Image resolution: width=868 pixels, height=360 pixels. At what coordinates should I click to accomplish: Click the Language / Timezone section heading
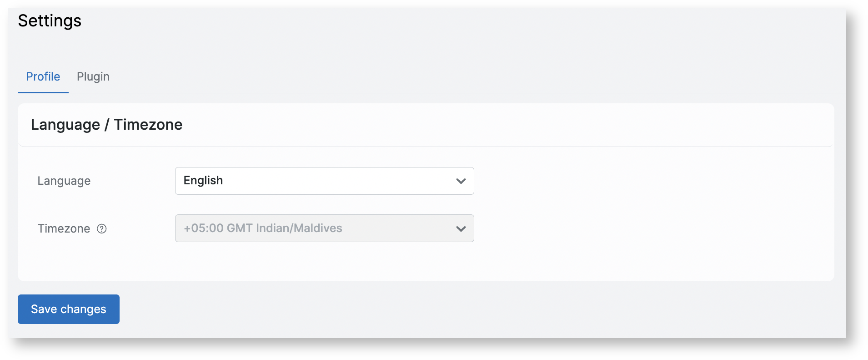(106, 125)
